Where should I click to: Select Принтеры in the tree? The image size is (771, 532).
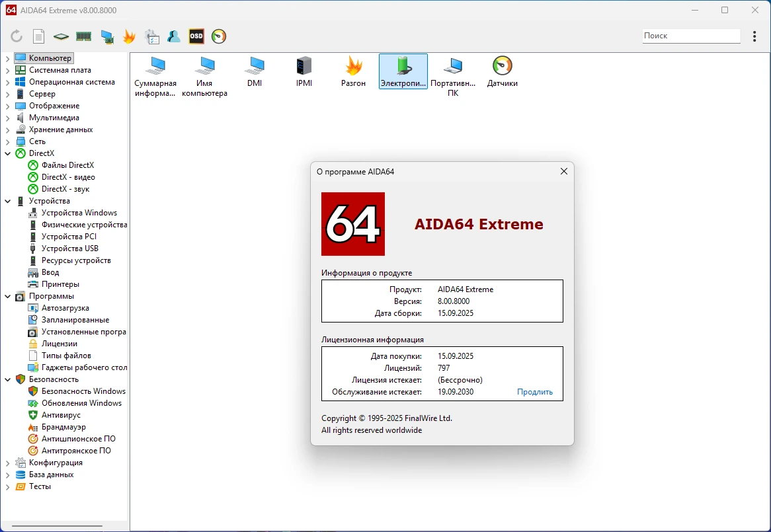point(60,284)
